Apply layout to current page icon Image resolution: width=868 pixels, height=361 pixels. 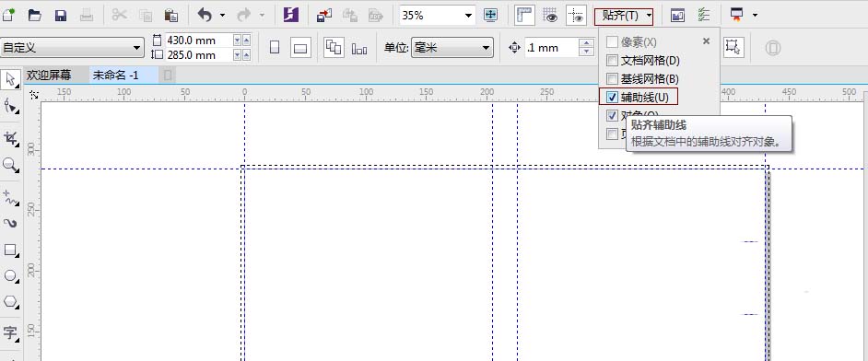(x=359, y=49)
